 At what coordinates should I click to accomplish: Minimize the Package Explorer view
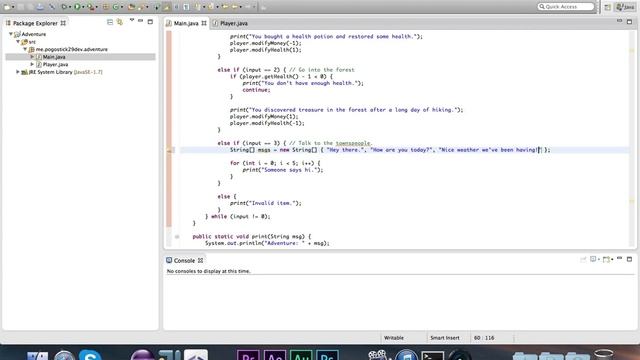click(x=140, y=21)
